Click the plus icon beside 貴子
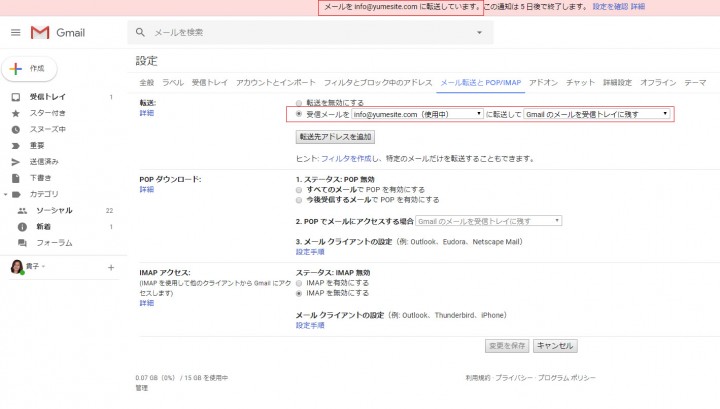720x409 pixels. point(111,267)
